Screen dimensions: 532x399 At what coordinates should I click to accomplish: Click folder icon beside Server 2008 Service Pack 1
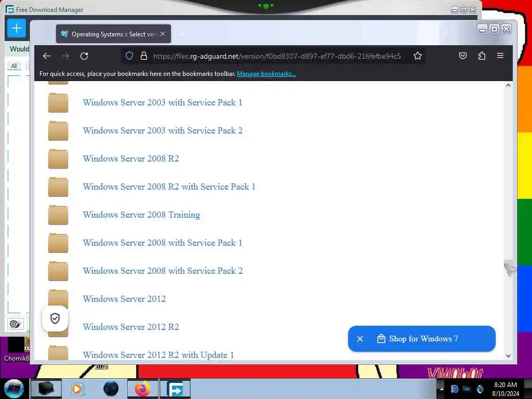pyautogui.click(x=58, y=243)
